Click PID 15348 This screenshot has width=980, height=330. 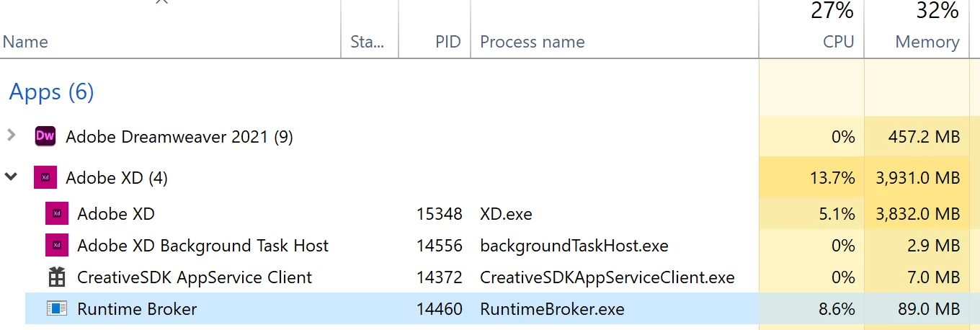[440, 214]
